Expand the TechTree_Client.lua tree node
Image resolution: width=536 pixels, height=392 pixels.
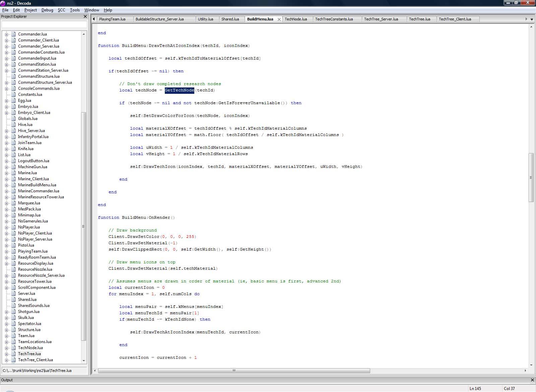(6, 360)
